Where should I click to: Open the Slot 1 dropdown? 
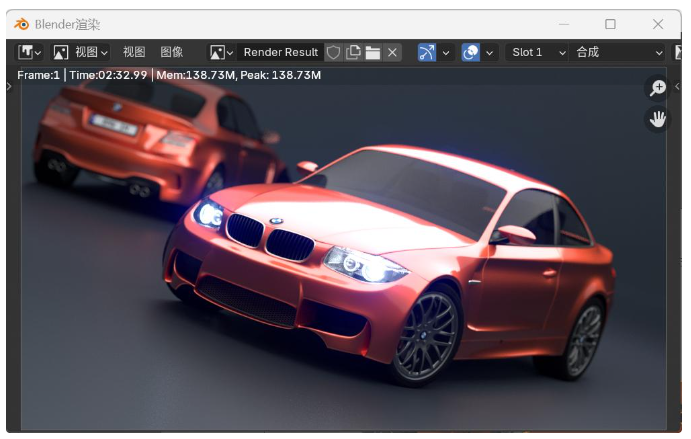(x=537, y=52)
